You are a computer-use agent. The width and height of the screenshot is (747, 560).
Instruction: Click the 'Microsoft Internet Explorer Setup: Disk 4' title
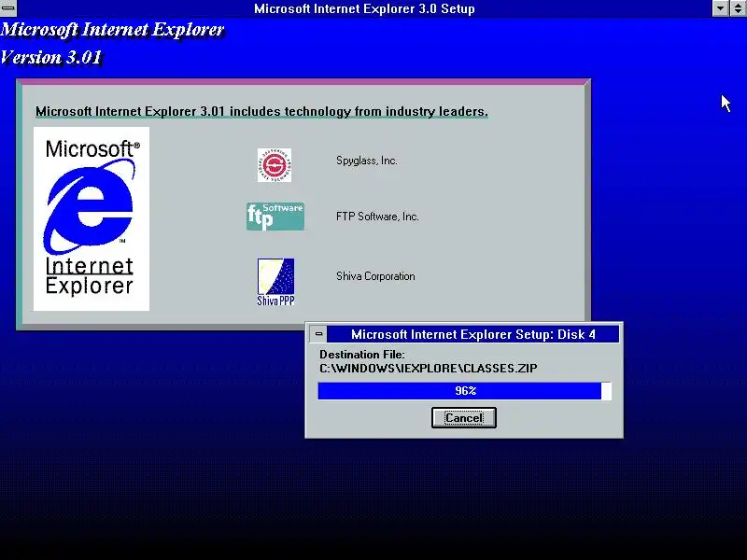[x=473, y=334]
